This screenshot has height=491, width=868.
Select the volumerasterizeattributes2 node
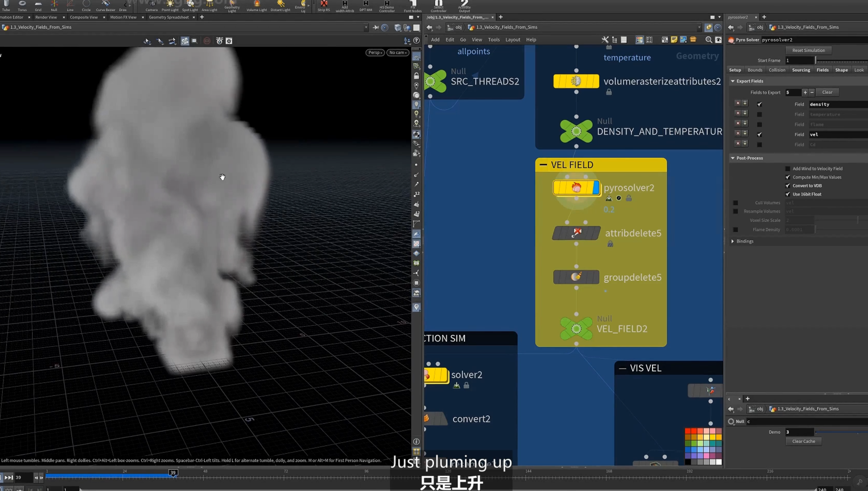click(x=576, y=81)
